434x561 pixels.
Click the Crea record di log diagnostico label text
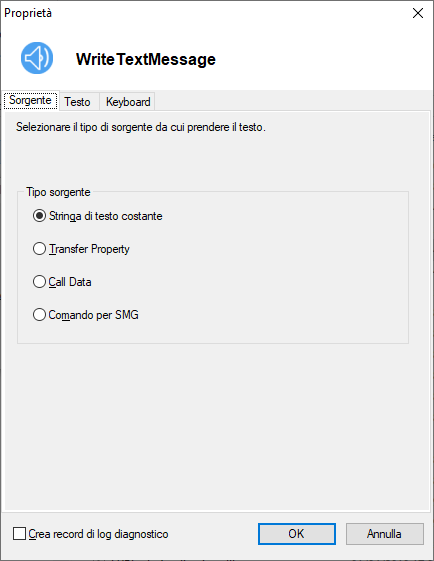(98, 534)
